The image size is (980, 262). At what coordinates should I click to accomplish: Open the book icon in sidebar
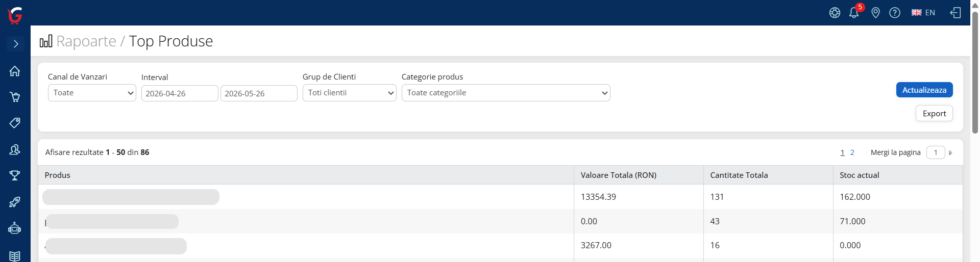pos(15,256)
